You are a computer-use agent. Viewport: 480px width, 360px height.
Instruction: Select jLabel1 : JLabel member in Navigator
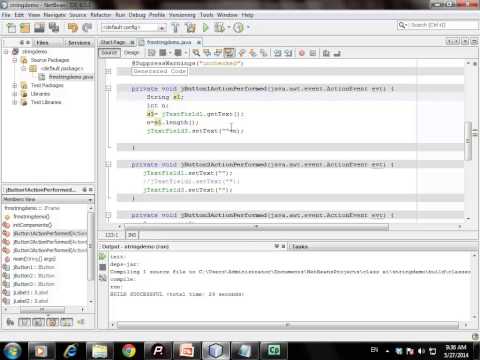[x=30, y=293]
